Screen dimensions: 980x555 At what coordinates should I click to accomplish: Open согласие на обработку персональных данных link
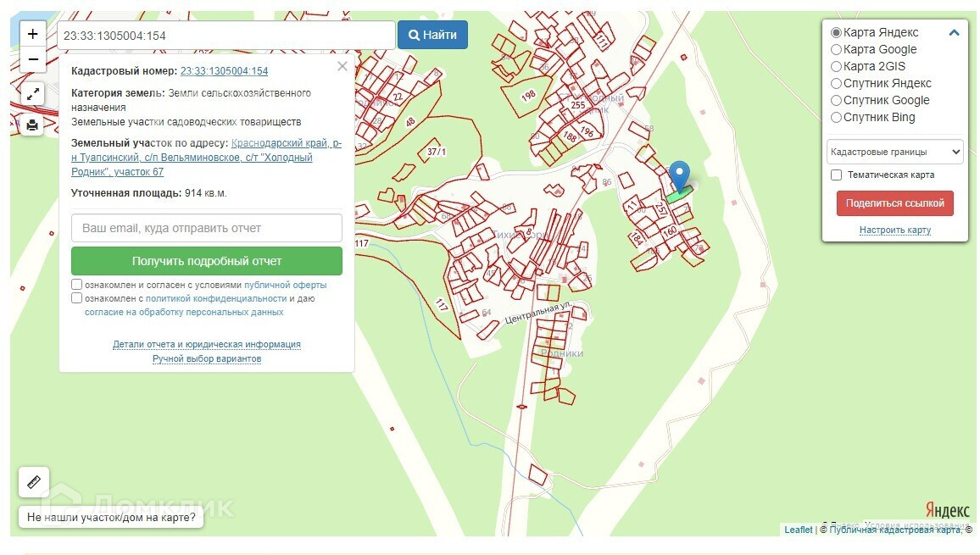(184, 312)
